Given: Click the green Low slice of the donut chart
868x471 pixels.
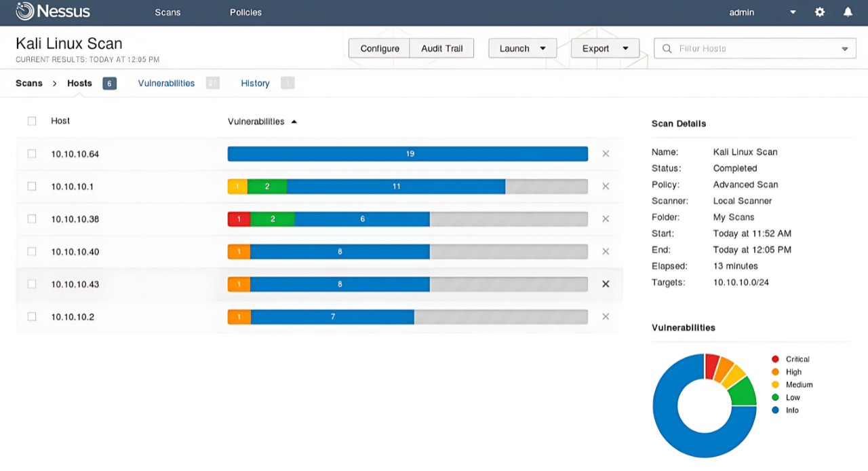Looking at the screenshot, I should (743, 392).
